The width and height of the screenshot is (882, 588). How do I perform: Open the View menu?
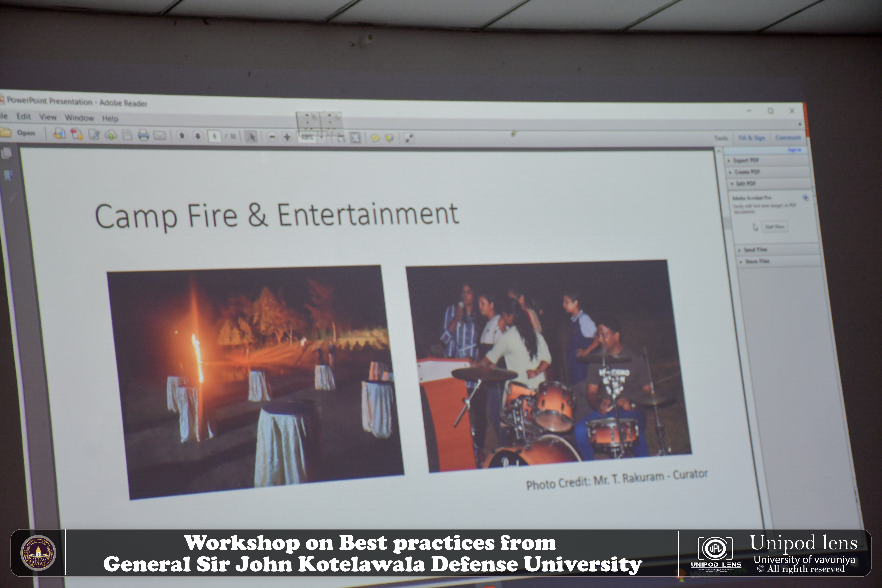coord(48,117)
